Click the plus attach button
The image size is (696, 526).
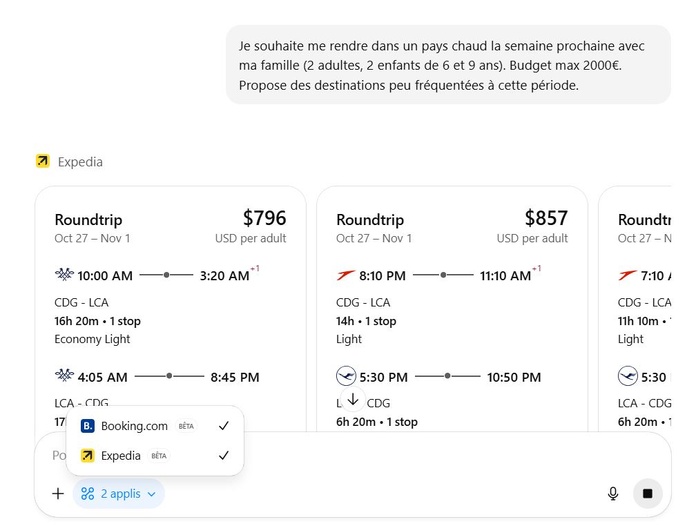pyautogui.click(x=58, y=493)
